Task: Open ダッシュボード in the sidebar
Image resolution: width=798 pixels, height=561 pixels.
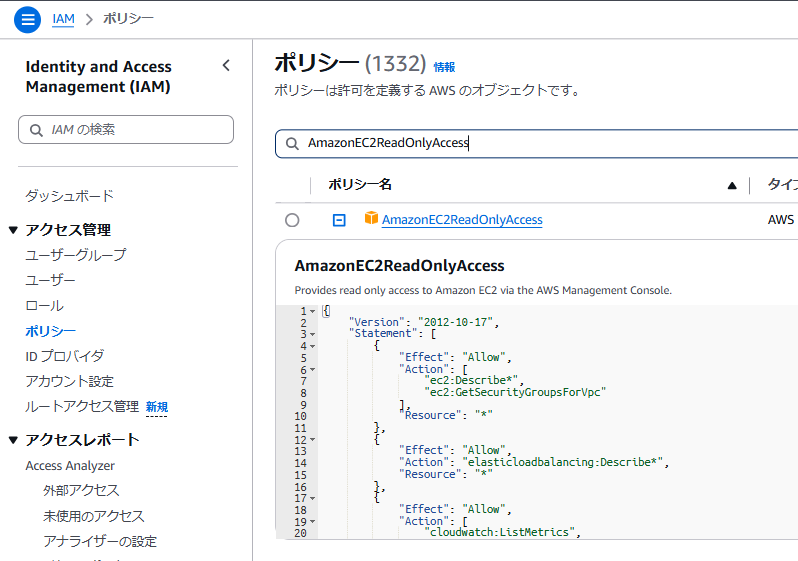Action: [70, 196]
